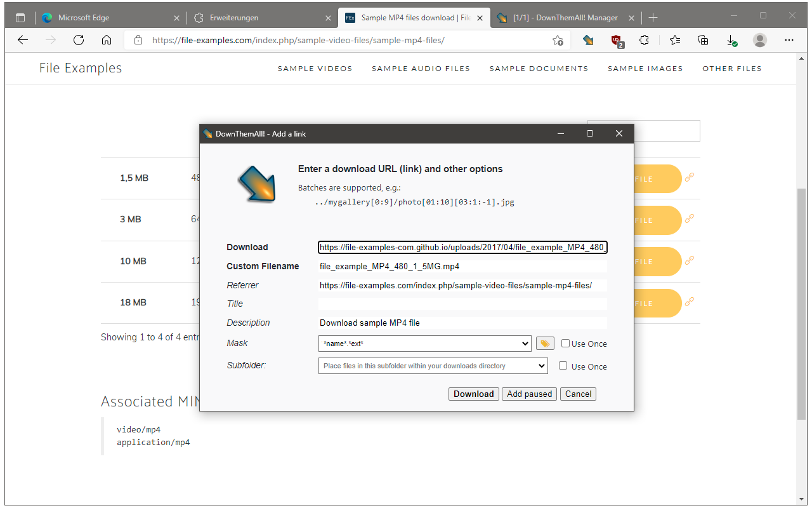
Task: Copy link icon in 18 MB row
Action: [690, 301]
